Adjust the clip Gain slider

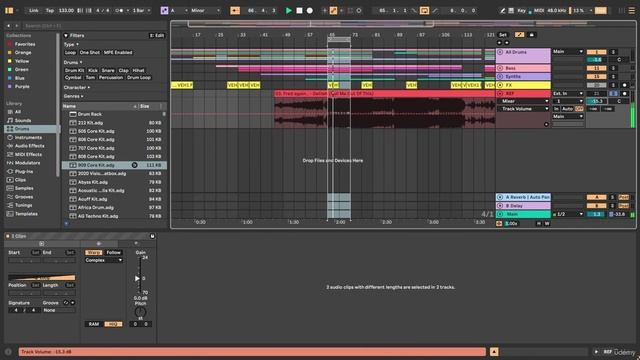138,278
